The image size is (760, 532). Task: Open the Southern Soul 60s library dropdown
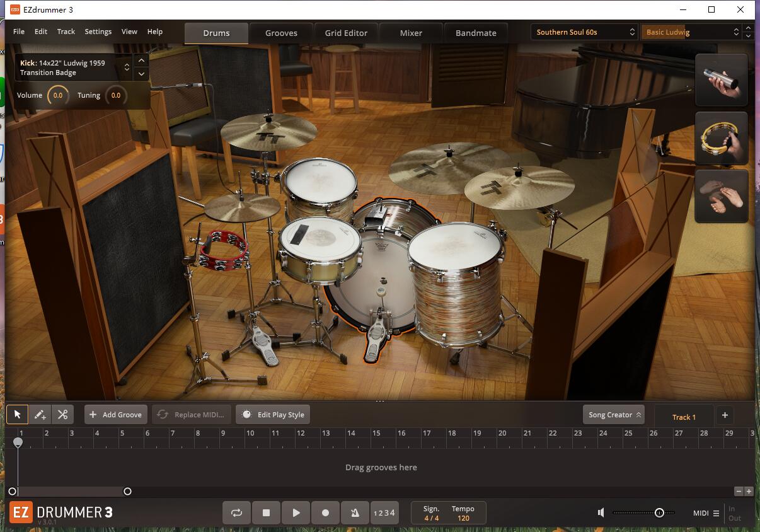[x=585, y=32]
